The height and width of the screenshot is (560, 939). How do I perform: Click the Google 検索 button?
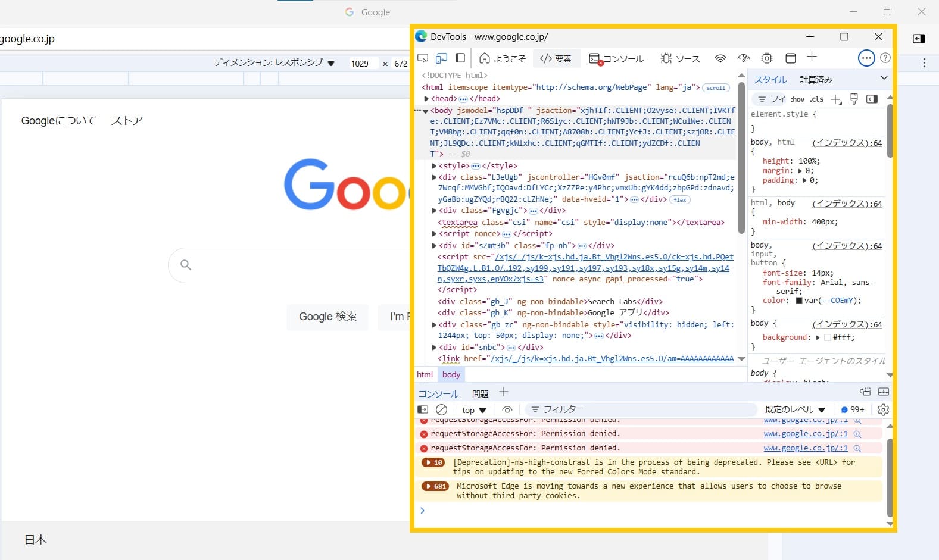coord(327,317)
